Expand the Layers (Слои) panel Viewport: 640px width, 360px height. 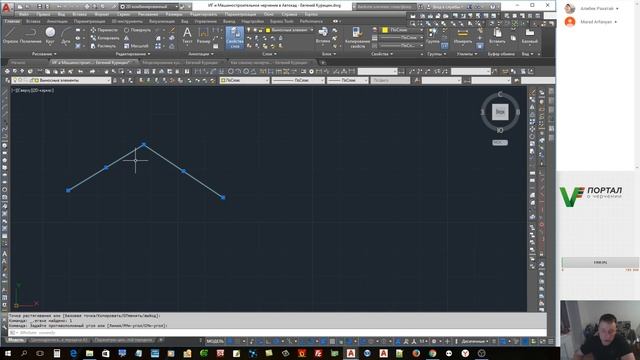pos(269,54)
